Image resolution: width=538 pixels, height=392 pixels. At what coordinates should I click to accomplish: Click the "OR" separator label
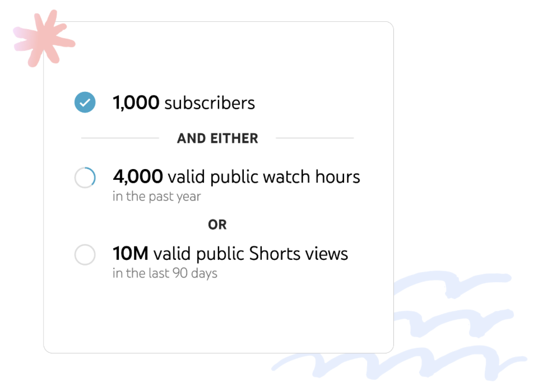coord(217,225)
